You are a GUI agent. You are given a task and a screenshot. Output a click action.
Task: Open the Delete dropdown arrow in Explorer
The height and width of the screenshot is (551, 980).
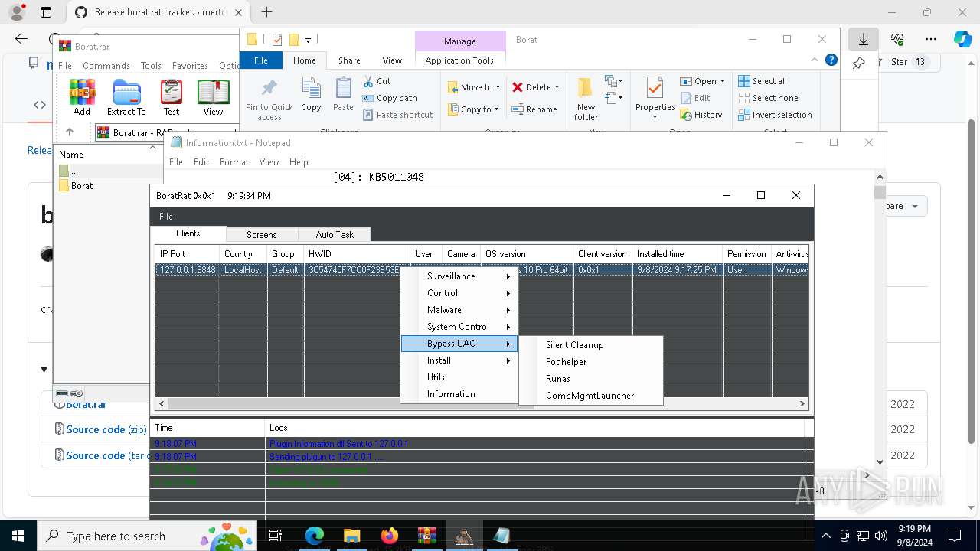557,87
